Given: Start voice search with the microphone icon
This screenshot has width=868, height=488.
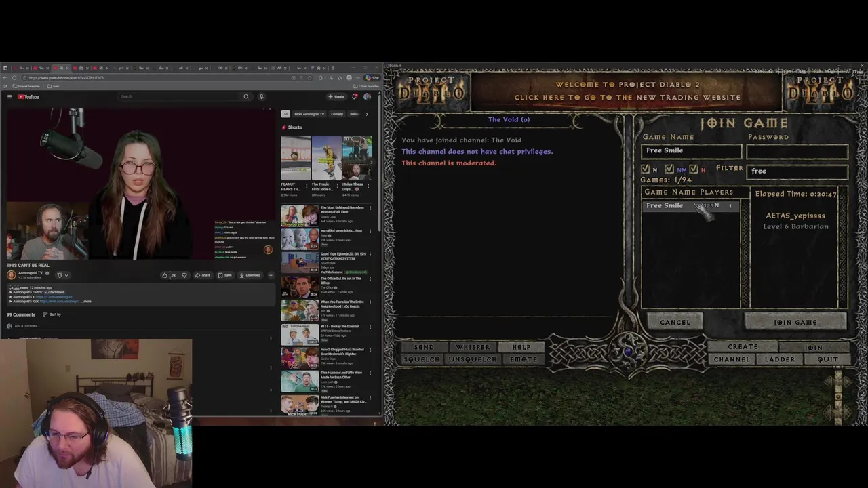Looking at the screenshot, I should 261,96.
